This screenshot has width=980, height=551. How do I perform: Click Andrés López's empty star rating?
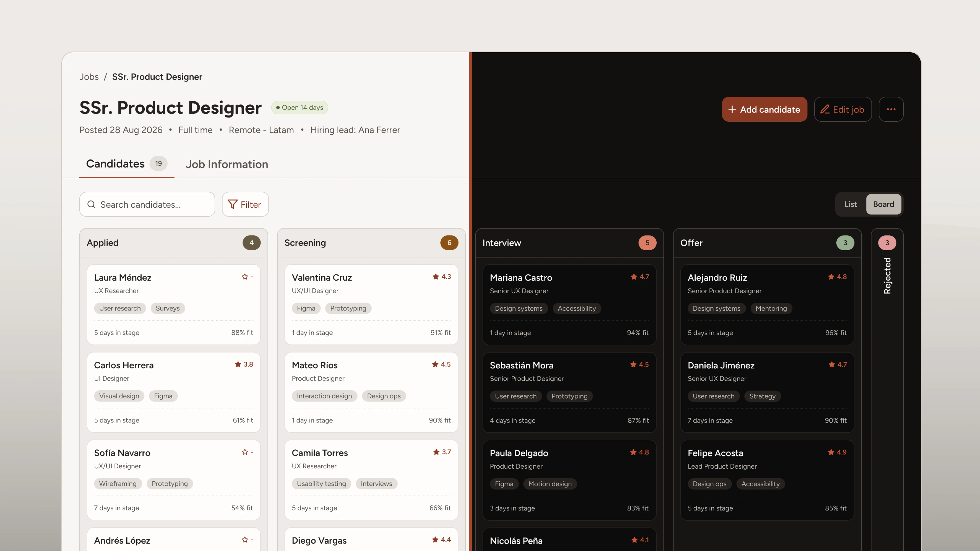245,540
